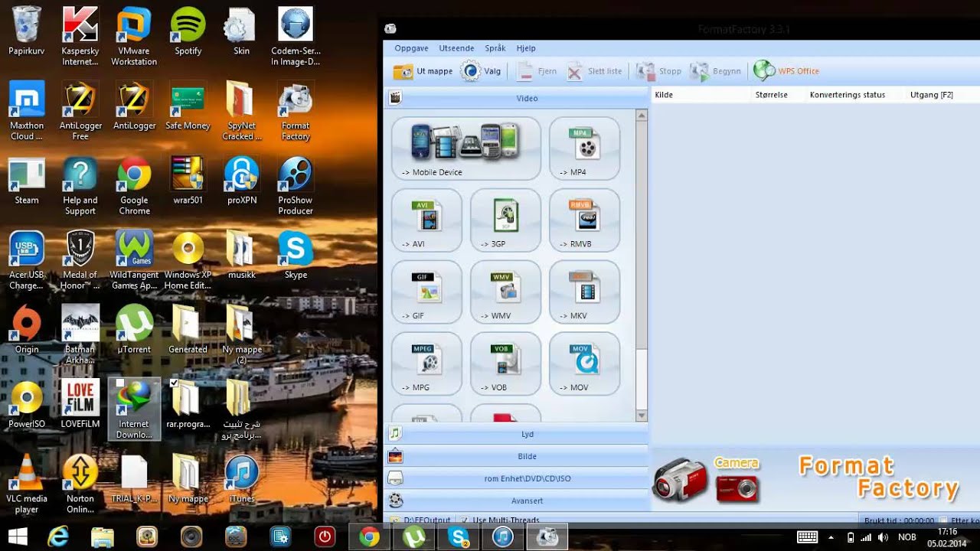Open the Oppgave menu
Screen dimensions: 980x551
pyautogui.click(x=411, y=48)
